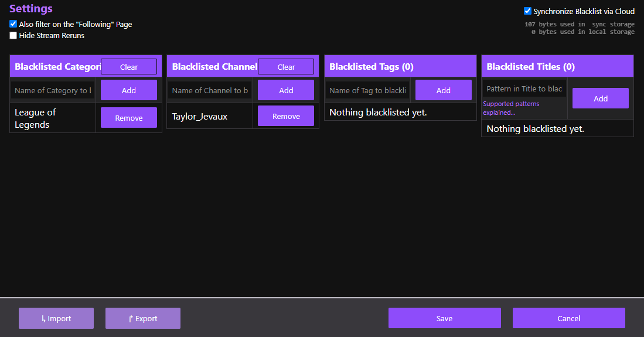The image size is (644, 337).
Task: Remove Taylor_Jevaux from blacklisted channels
Action: tap(286, 116)
